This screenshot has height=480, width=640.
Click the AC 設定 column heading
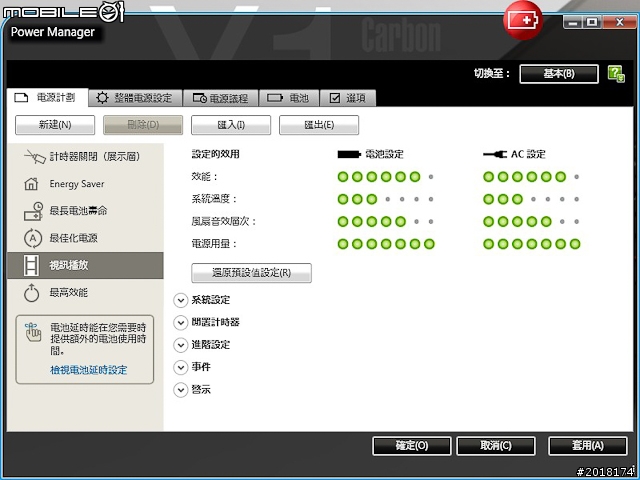[528, 154]
